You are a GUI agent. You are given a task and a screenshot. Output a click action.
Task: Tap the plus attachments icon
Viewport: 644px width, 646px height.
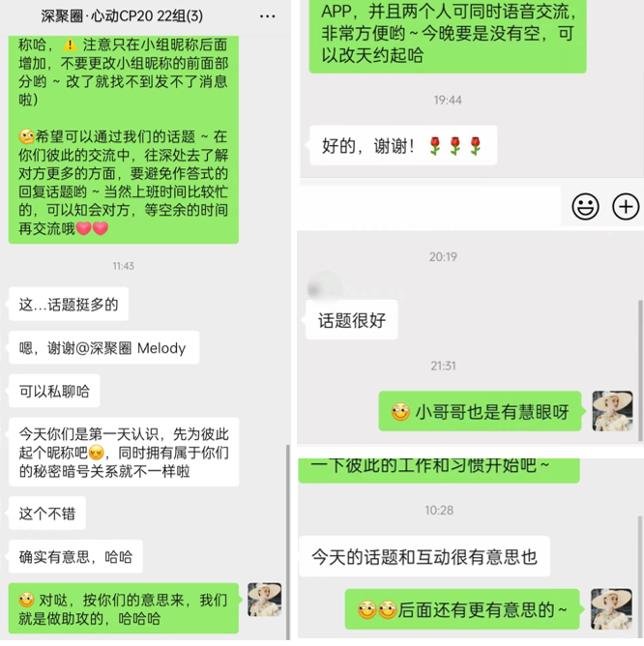[x=626, y=206]
